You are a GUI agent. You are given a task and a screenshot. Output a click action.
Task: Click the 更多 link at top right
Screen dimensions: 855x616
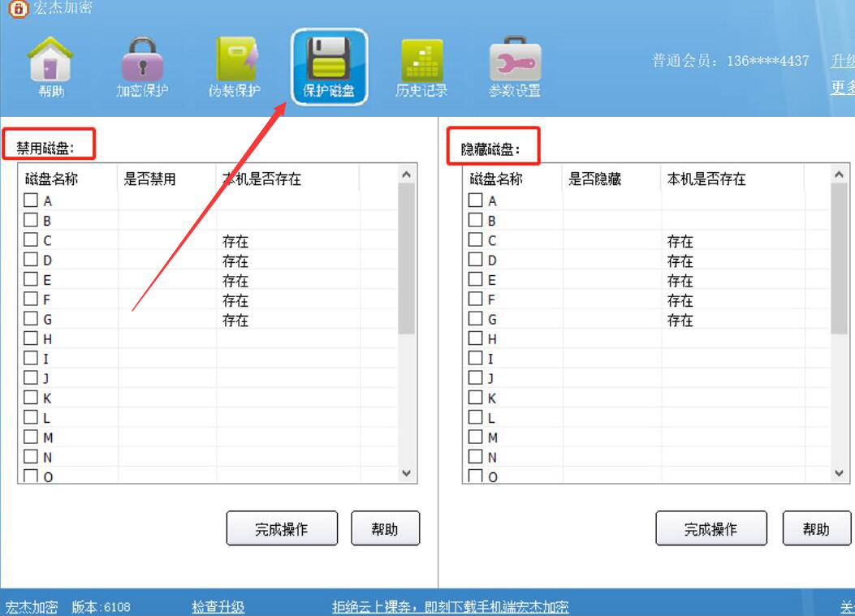point(843,87)
